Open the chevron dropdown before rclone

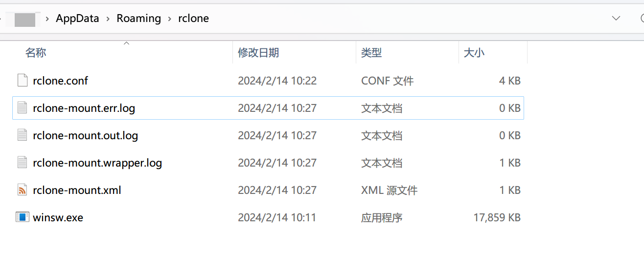tap(170, 19)
